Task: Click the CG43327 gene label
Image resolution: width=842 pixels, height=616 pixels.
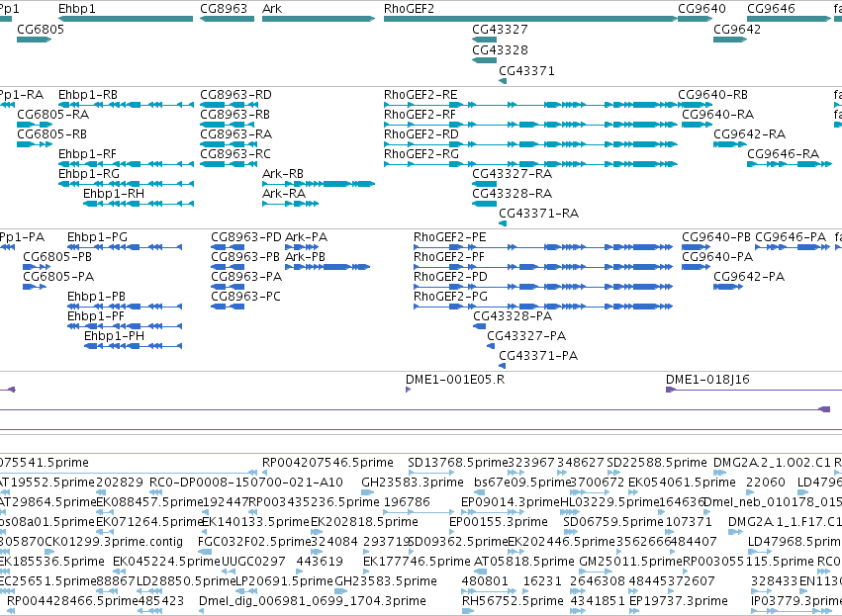Action: coord(500,29)
